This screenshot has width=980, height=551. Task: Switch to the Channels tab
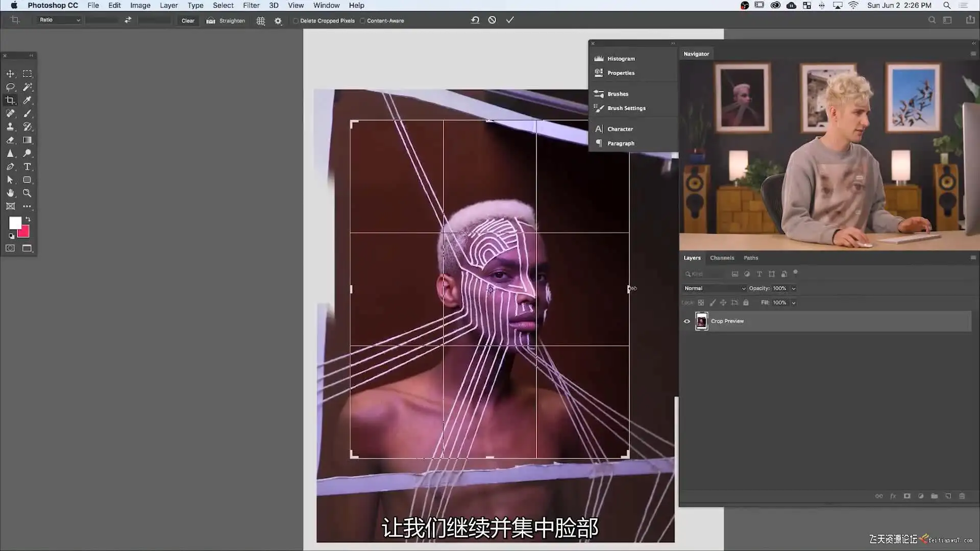tap(722, 258)
